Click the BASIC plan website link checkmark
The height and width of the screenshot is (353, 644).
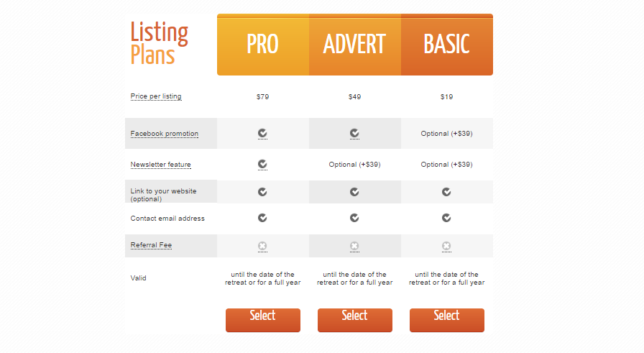point(446,192)
